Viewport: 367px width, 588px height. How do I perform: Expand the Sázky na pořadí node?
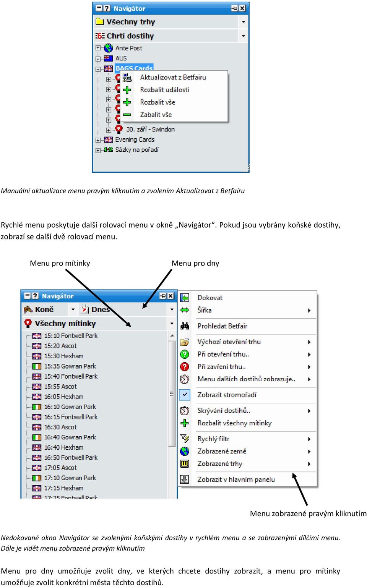[98, 150]
